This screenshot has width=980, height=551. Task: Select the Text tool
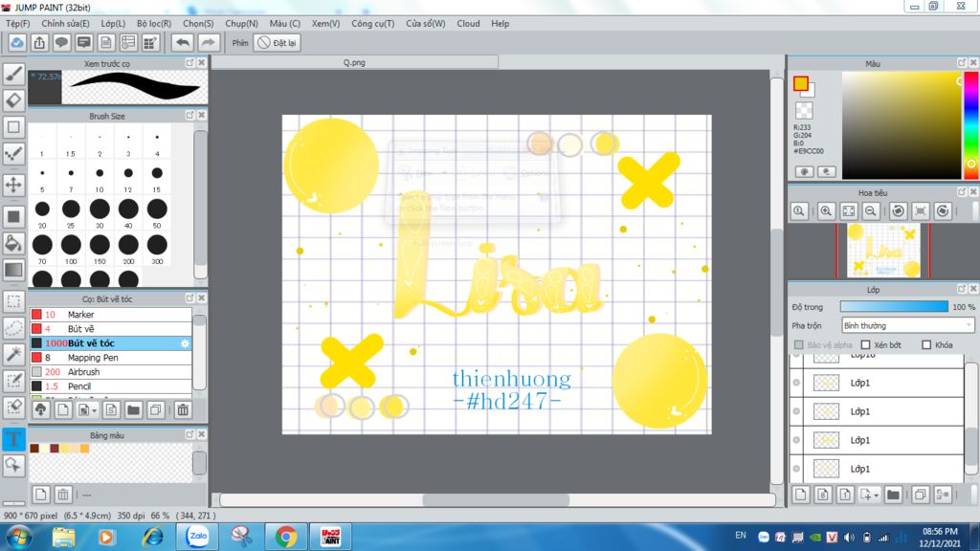[13, 438]
